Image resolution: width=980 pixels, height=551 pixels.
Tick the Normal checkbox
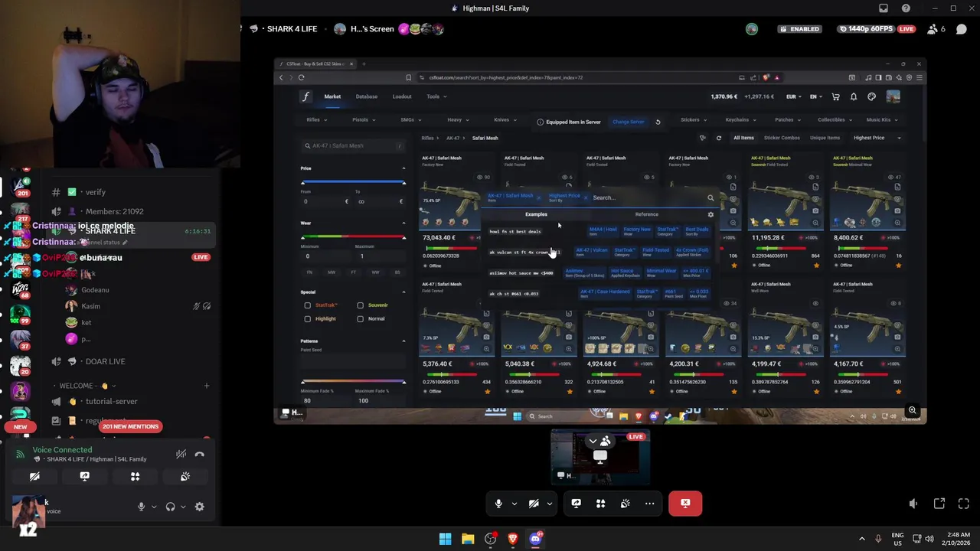click(x=360, y=318)
